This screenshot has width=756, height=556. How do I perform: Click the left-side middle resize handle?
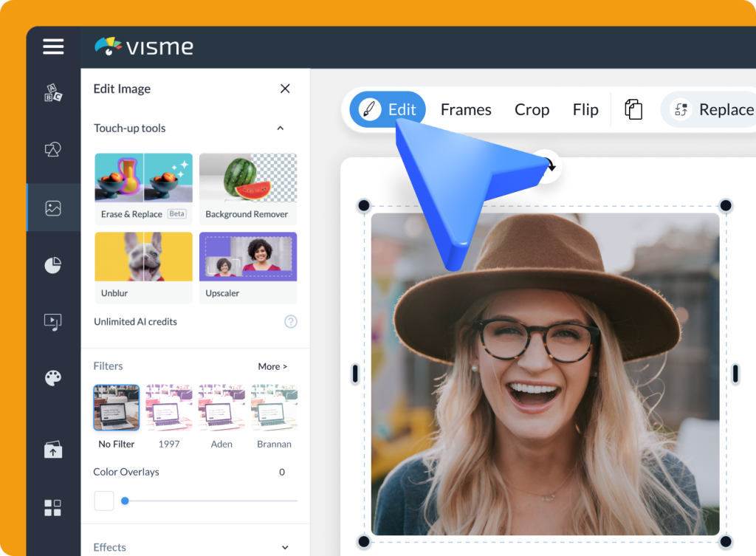coord(355,373)
